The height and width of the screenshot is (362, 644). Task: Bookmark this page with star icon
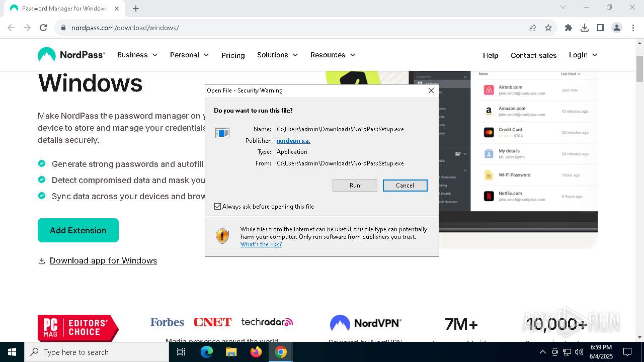click(x=548, y=28)
